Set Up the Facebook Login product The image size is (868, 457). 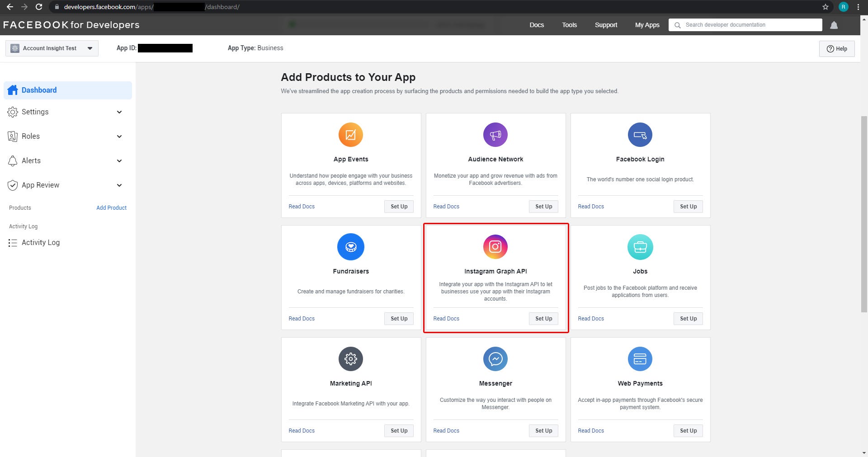[688, 207]
